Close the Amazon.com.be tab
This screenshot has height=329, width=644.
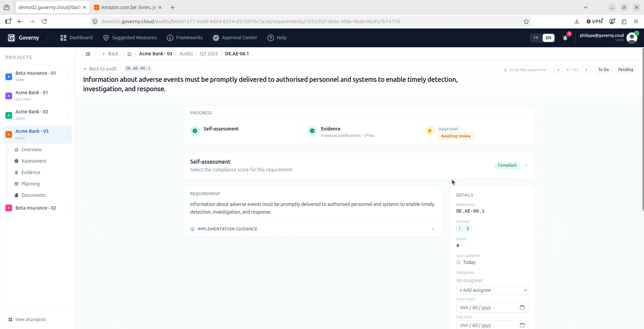click(x=160, y=7)
